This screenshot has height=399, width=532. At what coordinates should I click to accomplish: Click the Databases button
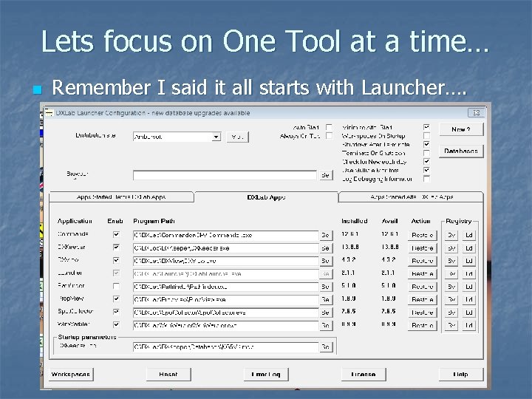click(x=461, y=151)
